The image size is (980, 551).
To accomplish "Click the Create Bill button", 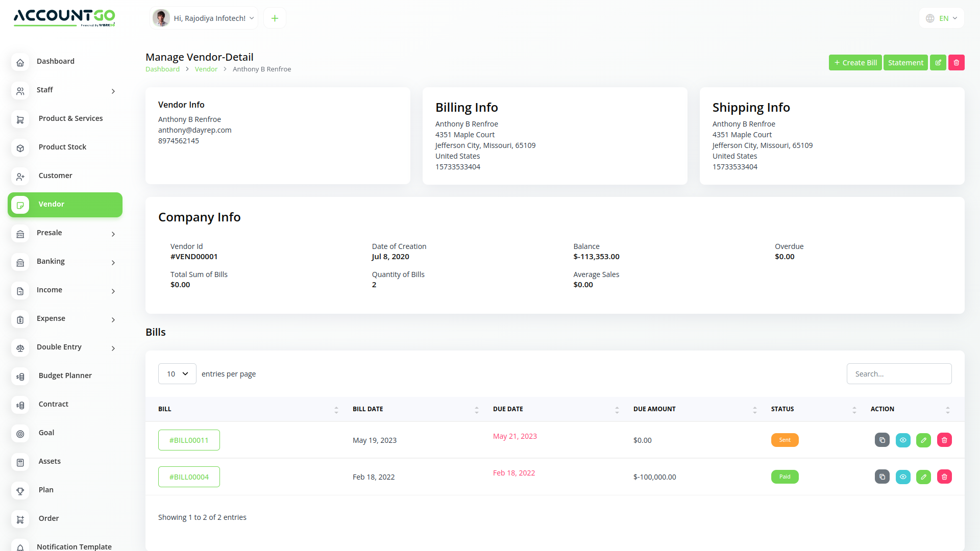I will pos(855,62).
